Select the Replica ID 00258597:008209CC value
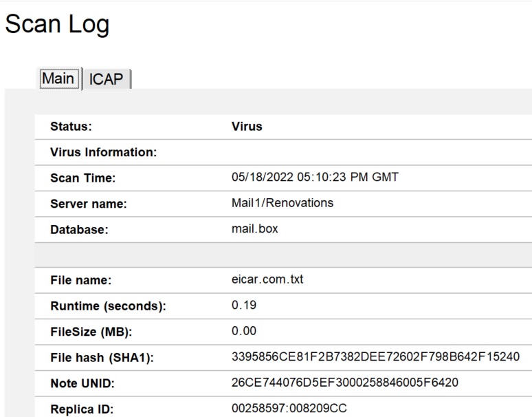This screenshot has height=417, width=532. point(289,408)
